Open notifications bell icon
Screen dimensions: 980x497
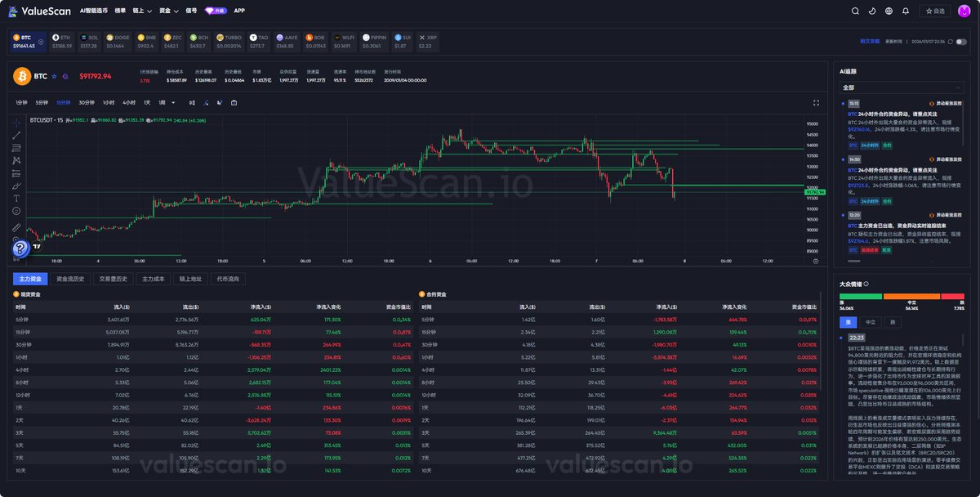906,11
